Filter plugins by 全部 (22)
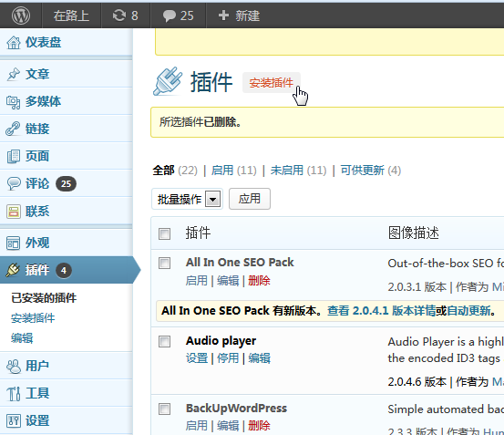This screenshot has height=435, width=504. (175, 171)
